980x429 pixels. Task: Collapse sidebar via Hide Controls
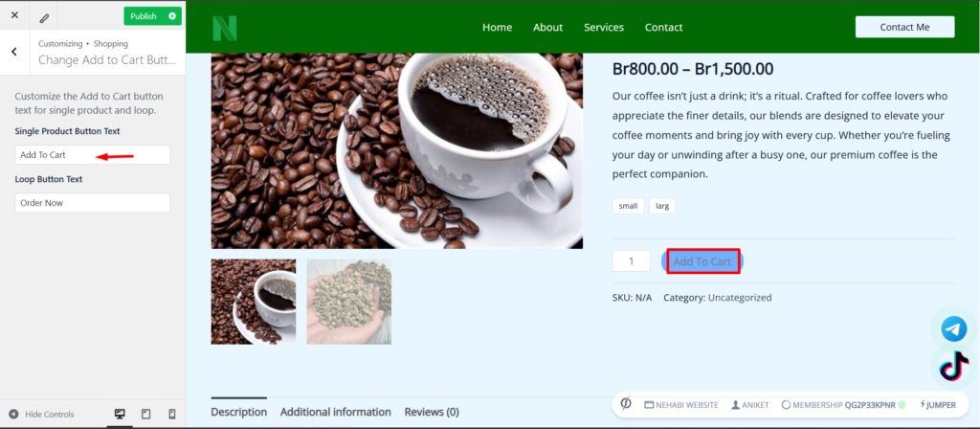[41, 414]
